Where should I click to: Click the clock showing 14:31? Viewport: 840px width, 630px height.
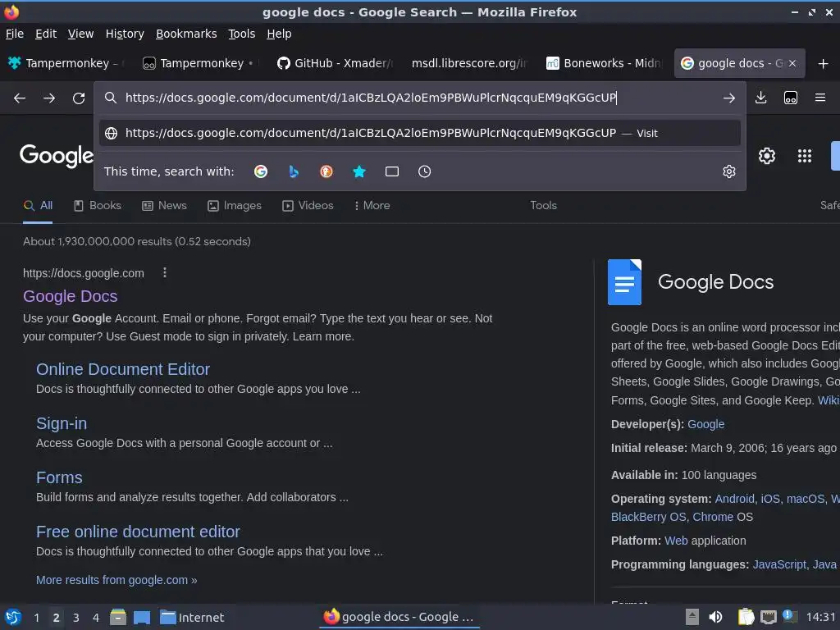820,617
